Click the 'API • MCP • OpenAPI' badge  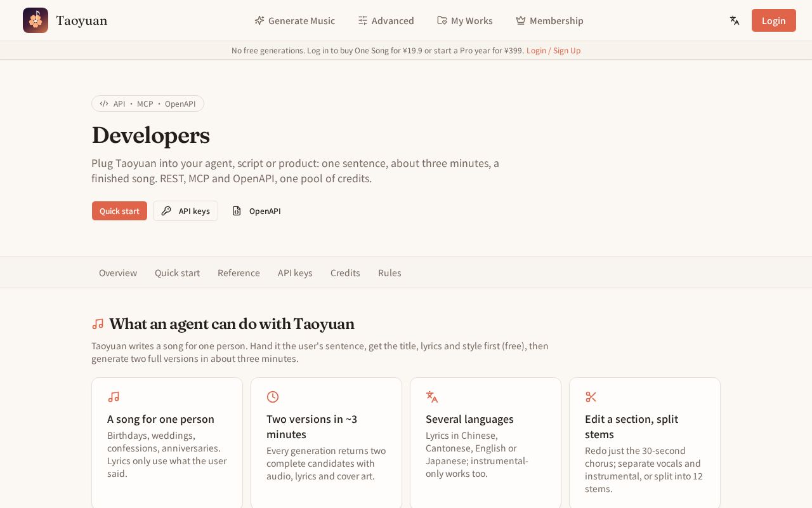[148, 104]
